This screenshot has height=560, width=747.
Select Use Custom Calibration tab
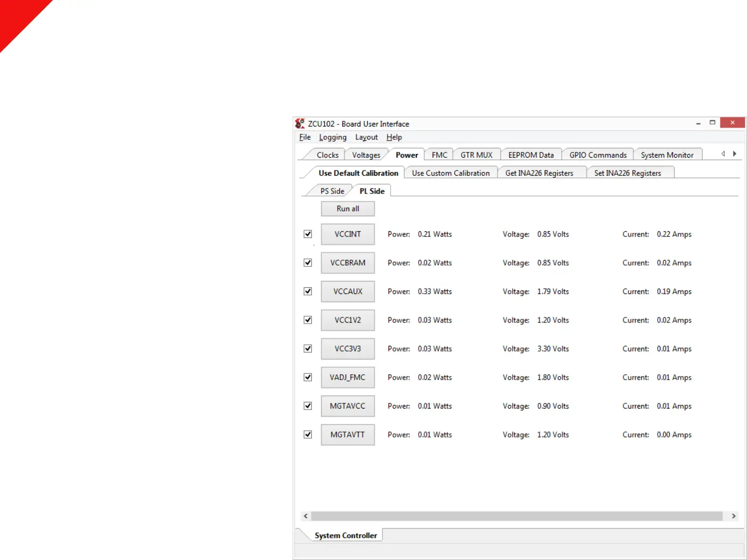(x=451, y=173)
